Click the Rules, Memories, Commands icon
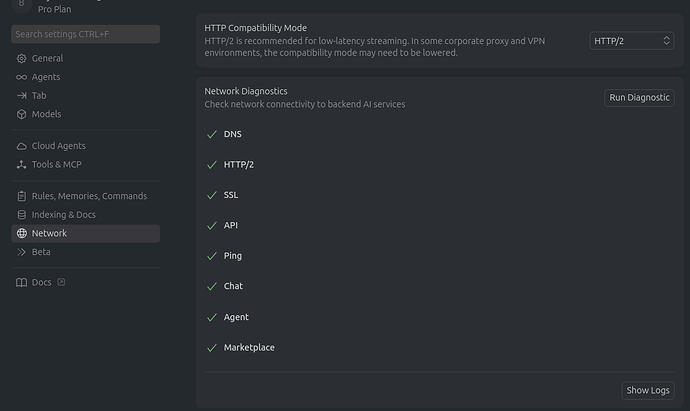690x411 pixels. click(x=22, y=196)
